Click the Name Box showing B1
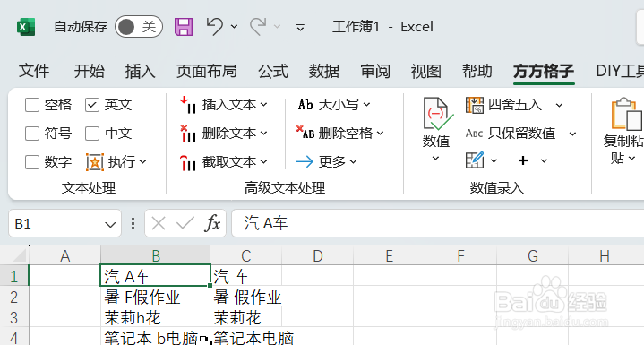644x345 pixels. point(57,223)
